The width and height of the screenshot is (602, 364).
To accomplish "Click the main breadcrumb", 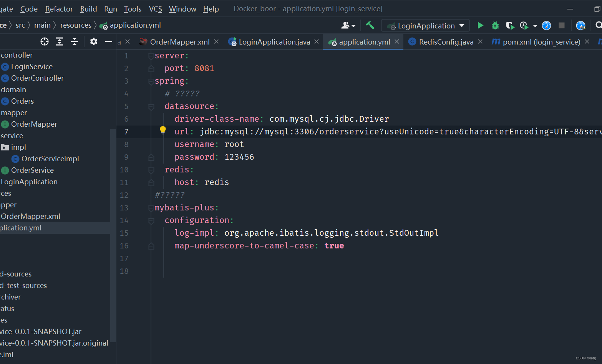I will coord(42,25).
